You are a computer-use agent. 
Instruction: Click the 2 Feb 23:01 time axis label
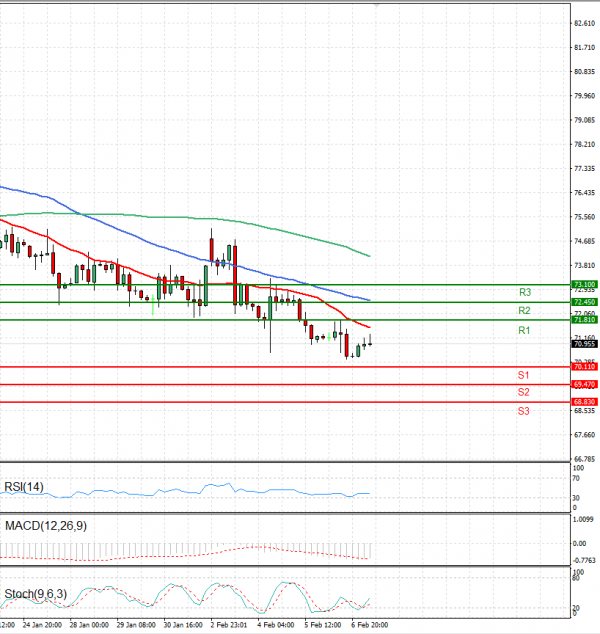pyautogui.click(x=228, y=624)
